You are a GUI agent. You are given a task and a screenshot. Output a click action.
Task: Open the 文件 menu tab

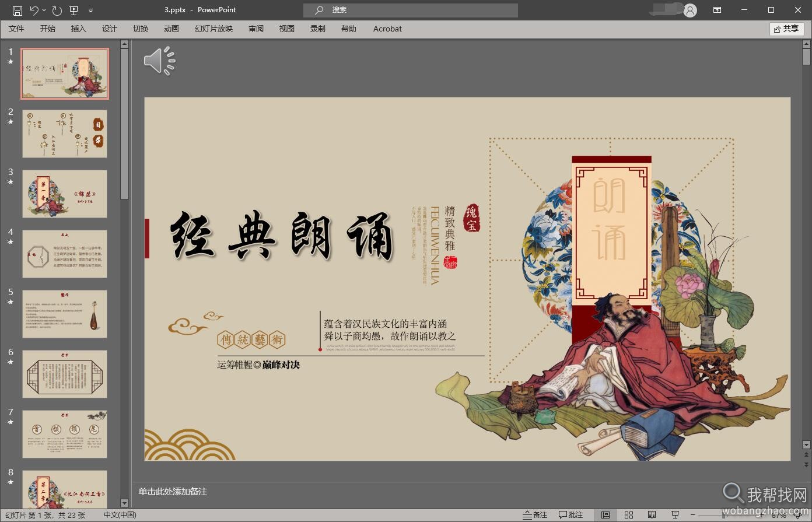click(16, 29)
